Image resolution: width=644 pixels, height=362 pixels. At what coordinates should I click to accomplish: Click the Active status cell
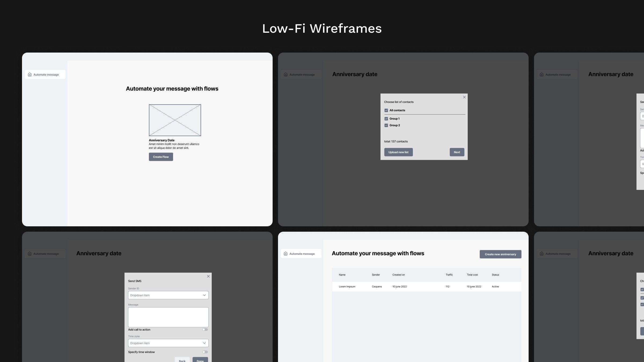(x=495, y=287)
